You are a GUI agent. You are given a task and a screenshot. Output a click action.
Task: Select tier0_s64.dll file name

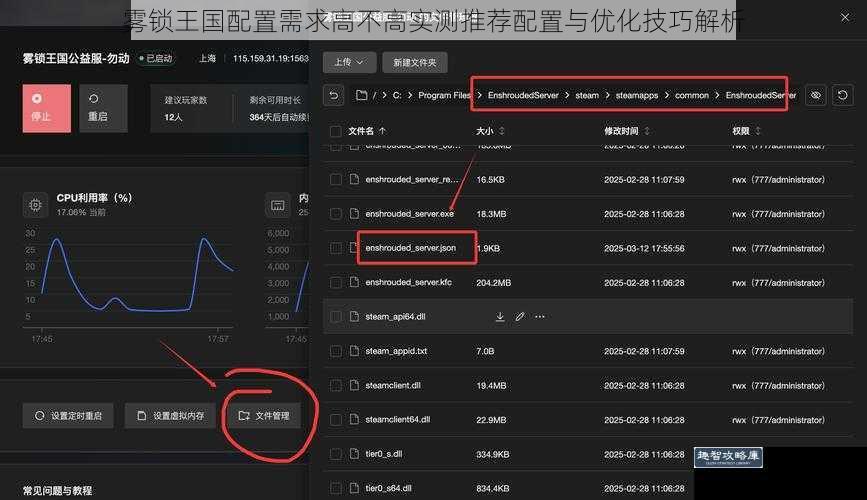(388, 488)
